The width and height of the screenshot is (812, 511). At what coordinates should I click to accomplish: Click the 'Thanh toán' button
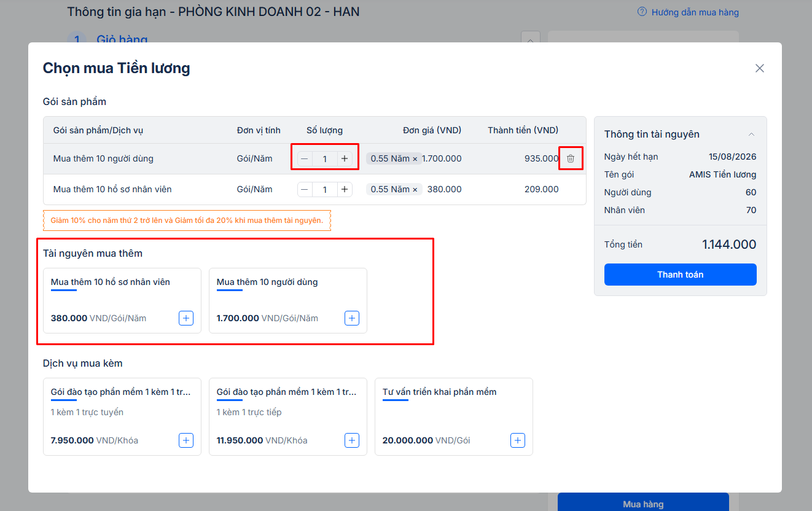click(680, 275)
